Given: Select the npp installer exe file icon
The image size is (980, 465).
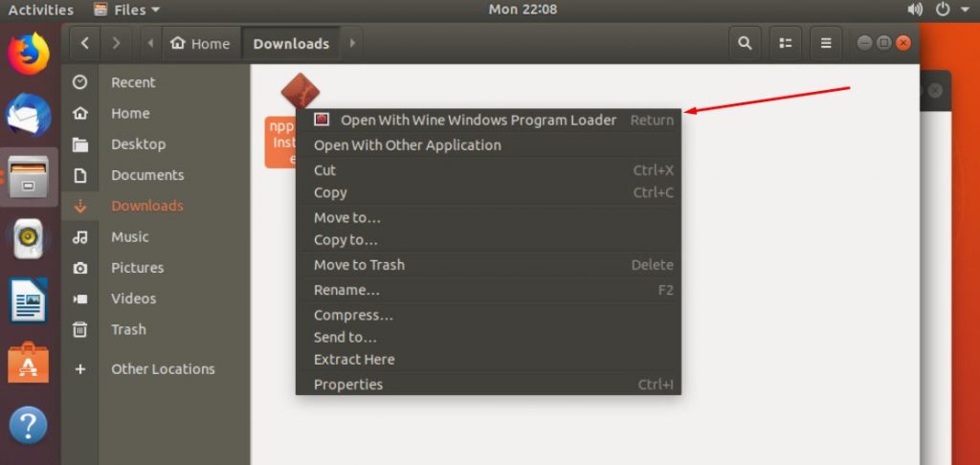Looking at the screenshot, I should pyautogui.click(x=300, y=91).
